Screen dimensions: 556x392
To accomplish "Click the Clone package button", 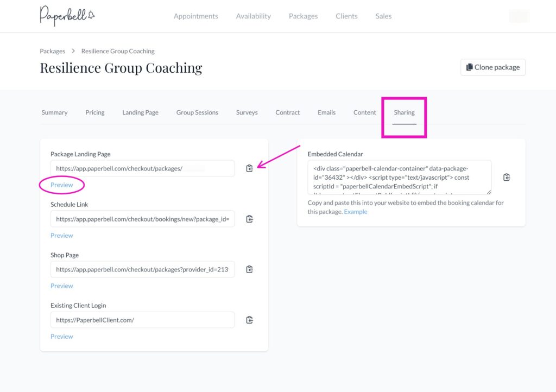I will click(x=493, y=67).
